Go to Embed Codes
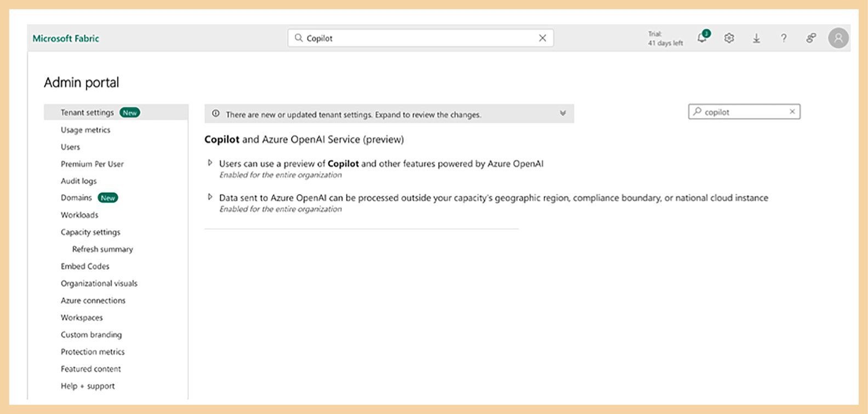Screen dimensions: 868x414 85,266
